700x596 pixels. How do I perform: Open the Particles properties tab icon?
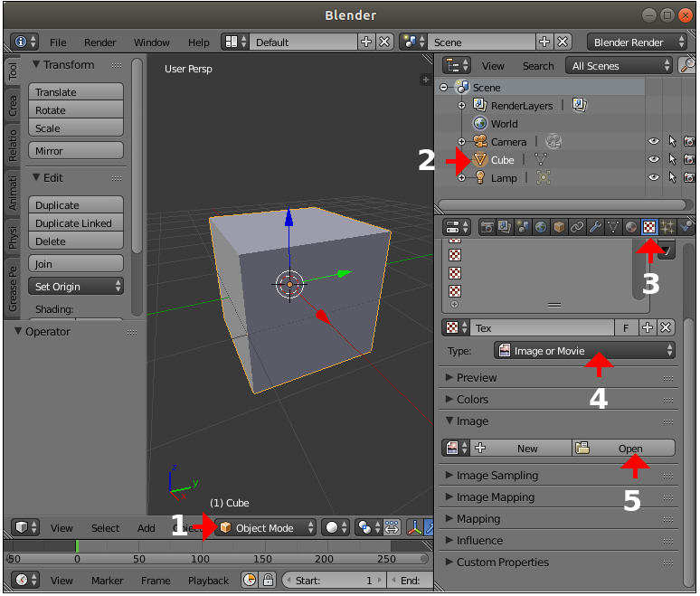point(667,227)
